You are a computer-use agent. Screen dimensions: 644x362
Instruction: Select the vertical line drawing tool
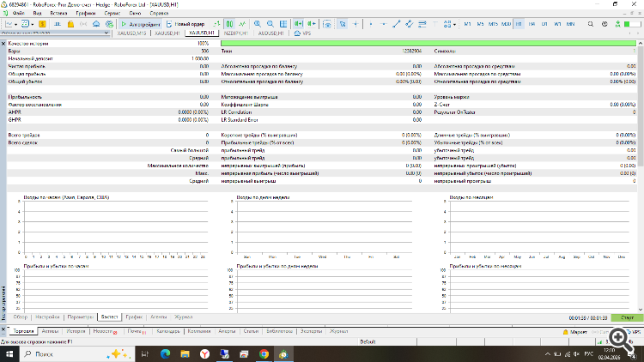(x=370, y=24)
